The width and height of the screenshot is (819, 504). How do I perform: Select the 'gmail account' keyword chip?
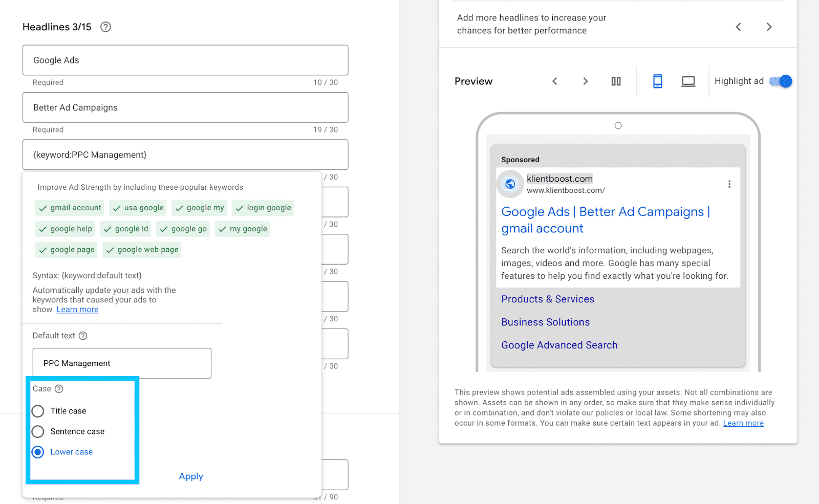pyautogui.click(x=70, y=208)
